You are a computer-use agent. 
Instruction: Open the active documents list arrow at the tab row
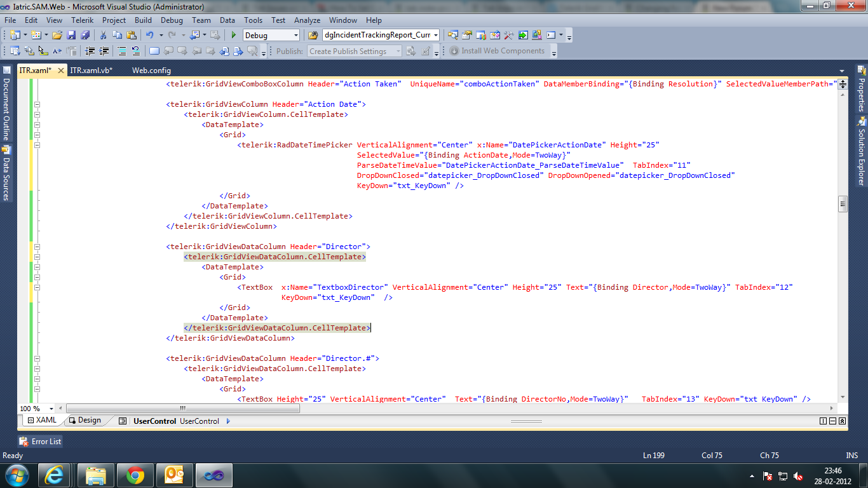click(x=841, y=71)
